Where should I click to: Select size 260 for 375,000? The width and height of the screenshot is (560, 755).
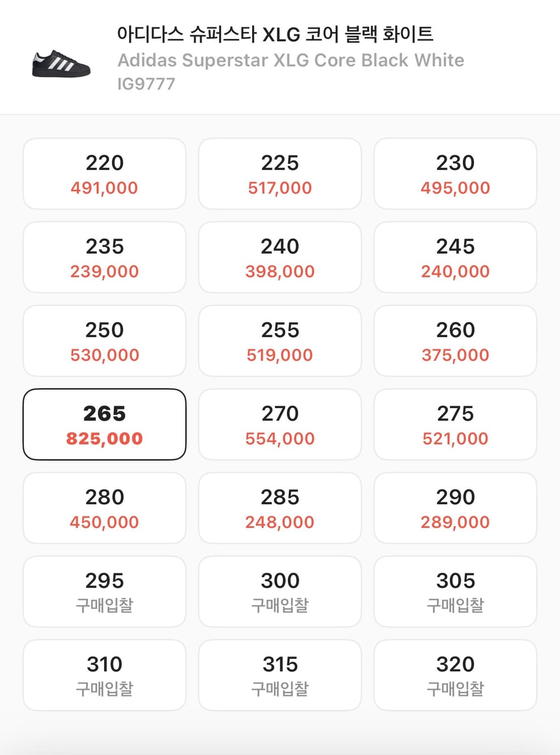(455, 341)
